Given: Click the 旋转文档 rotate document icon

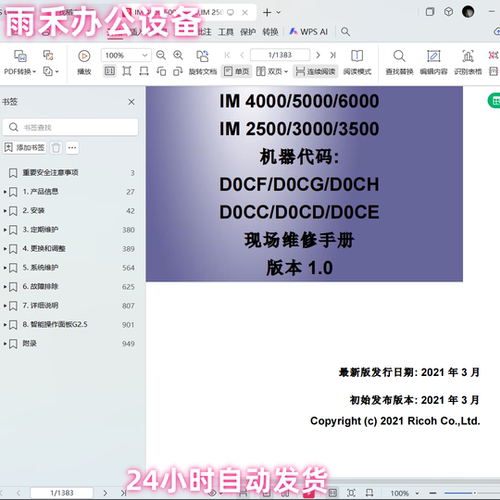Looking at the screenshot, I should pos(202,56).
